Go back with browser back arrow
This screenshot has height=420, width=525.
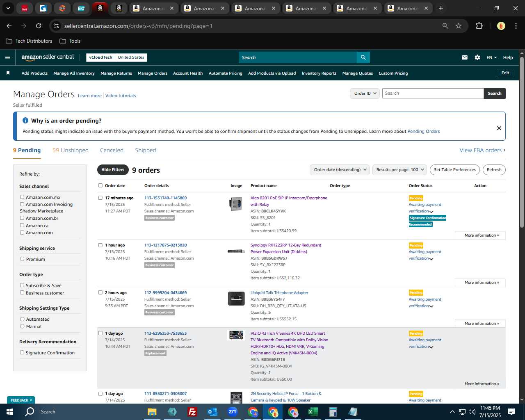pyautogui.click(x=9, y=26)
